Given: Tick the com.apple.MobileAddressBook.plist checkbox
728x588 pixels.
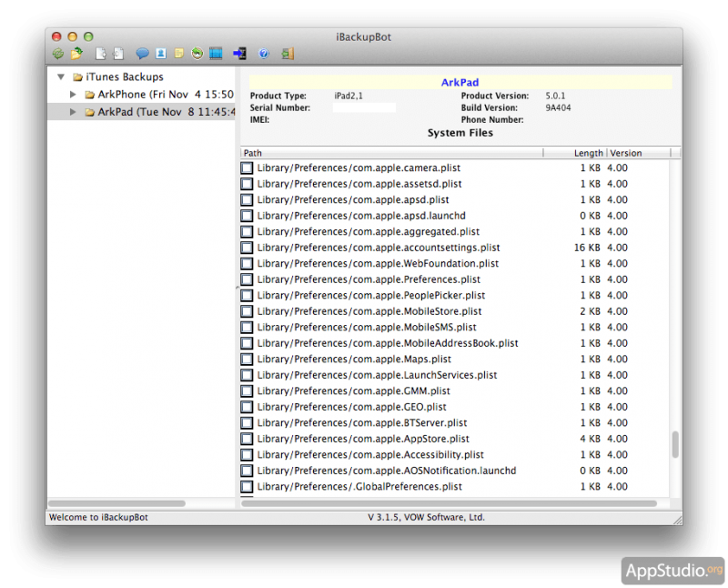Looking at the screenshot, I should [247, 343].
